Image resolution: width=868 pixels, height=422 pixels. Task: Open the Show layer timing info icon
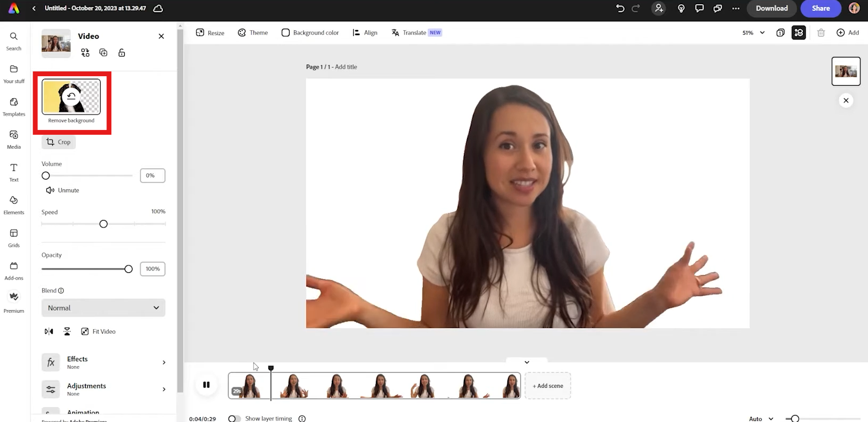coord(302,419)
